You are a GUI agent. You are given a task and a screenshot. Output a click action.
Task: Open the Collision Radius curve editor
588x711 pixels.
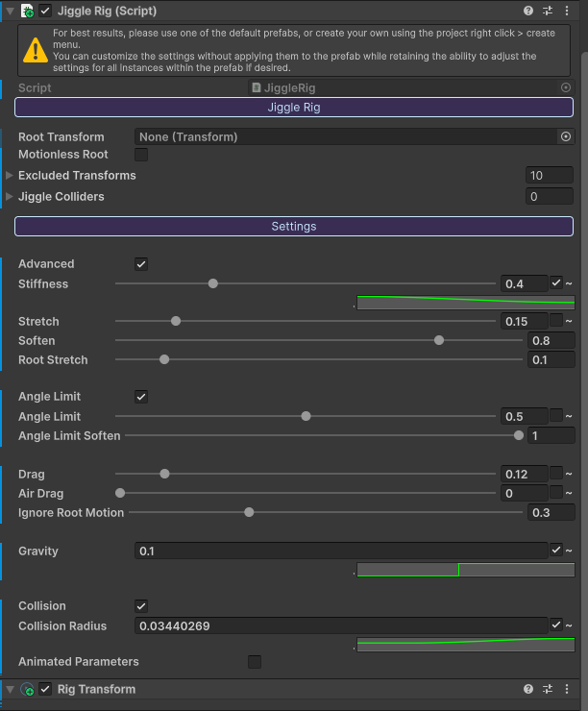point(466,645)
